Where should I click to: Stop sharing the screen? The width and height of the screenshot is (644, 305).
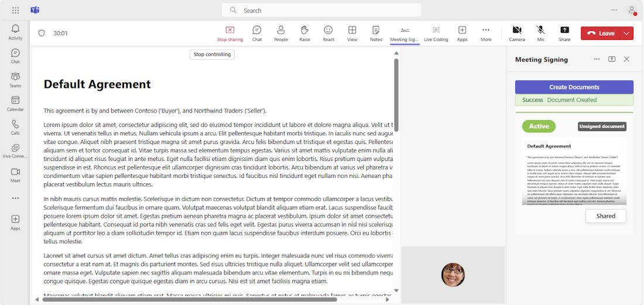(230, 33)
